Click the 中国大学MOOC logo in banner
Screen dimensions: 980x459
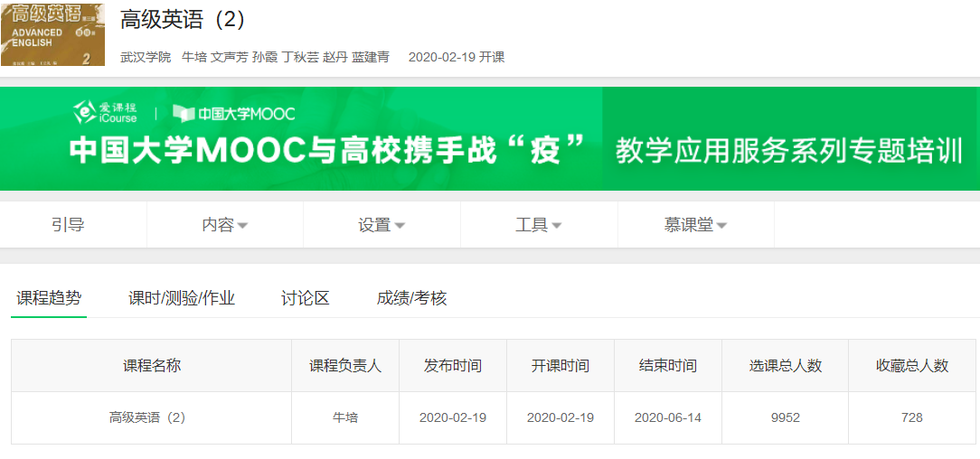234,113
